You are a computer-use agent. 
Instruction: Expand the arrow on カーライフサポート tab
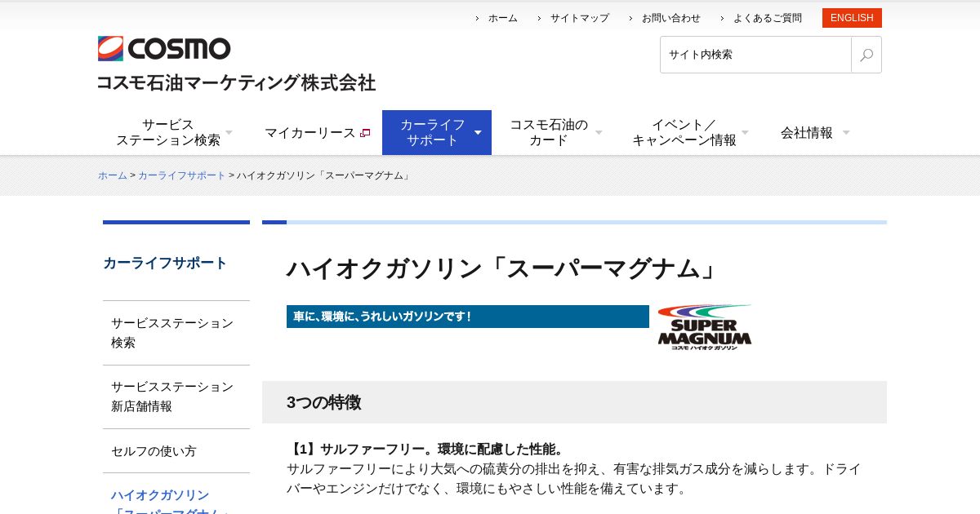pos(478,132)
